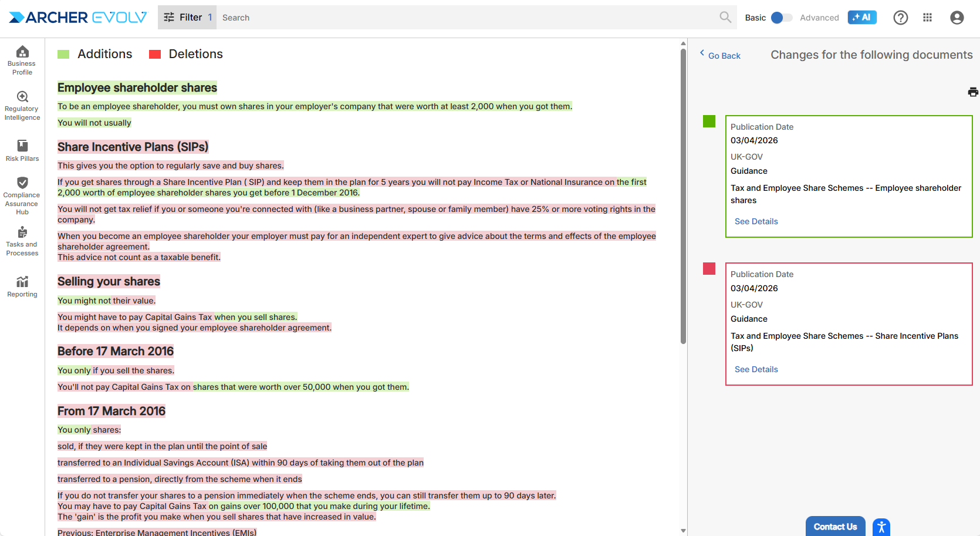The height and width of the screenshot is (536, 980).
Task: Open the Reporting section
Action: pyautogui.click(x=22, y=286)
